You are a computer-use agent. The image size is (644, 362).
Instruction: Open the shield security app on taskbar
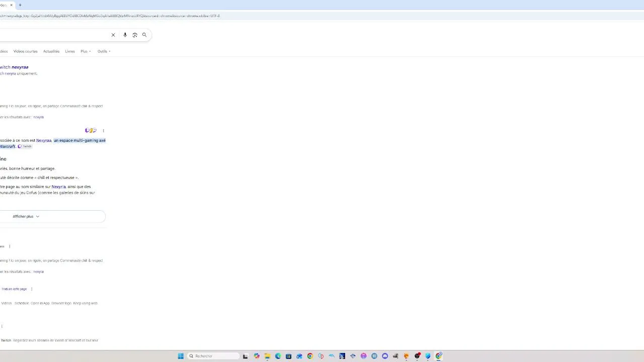(x=428, y=356)
